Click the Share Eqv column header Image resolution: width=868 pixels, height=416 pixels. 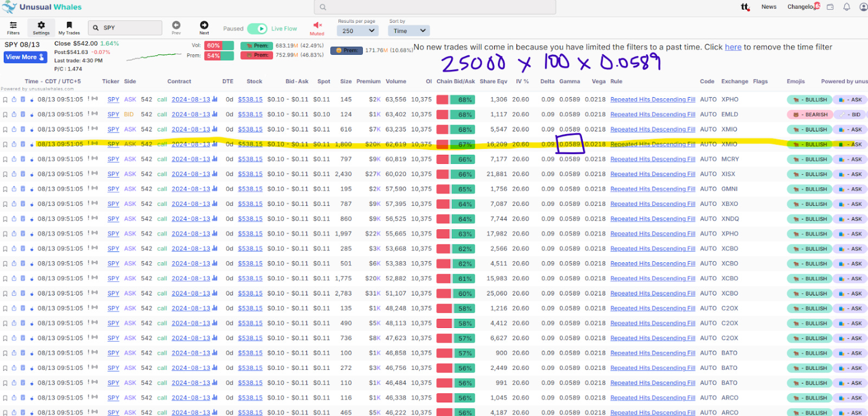point(493,81)
